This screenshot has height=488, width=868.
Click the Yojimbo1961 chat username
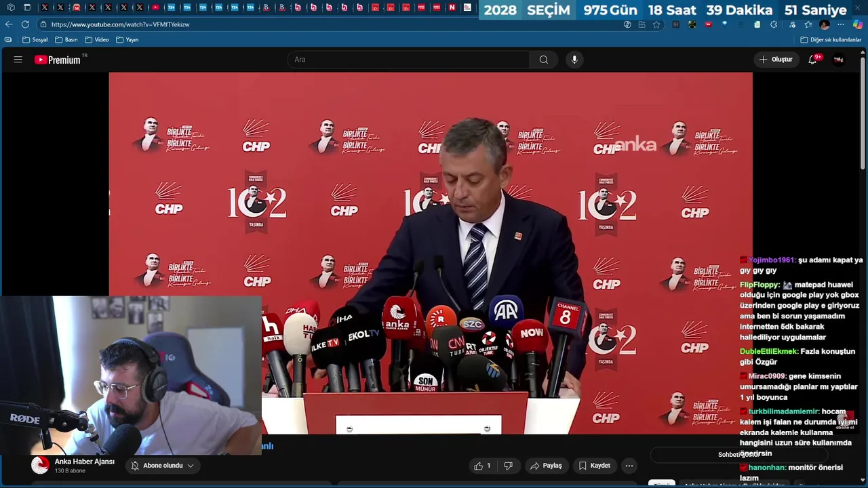771,260
